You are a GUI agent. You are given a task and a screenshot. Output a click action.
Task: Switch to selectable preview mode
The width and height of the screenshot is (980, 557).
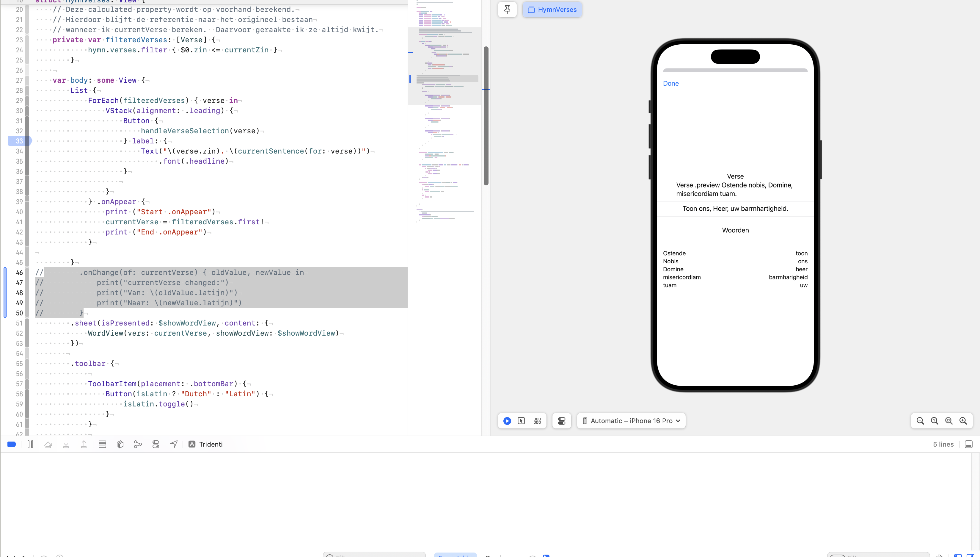click(x=521, y=421)
